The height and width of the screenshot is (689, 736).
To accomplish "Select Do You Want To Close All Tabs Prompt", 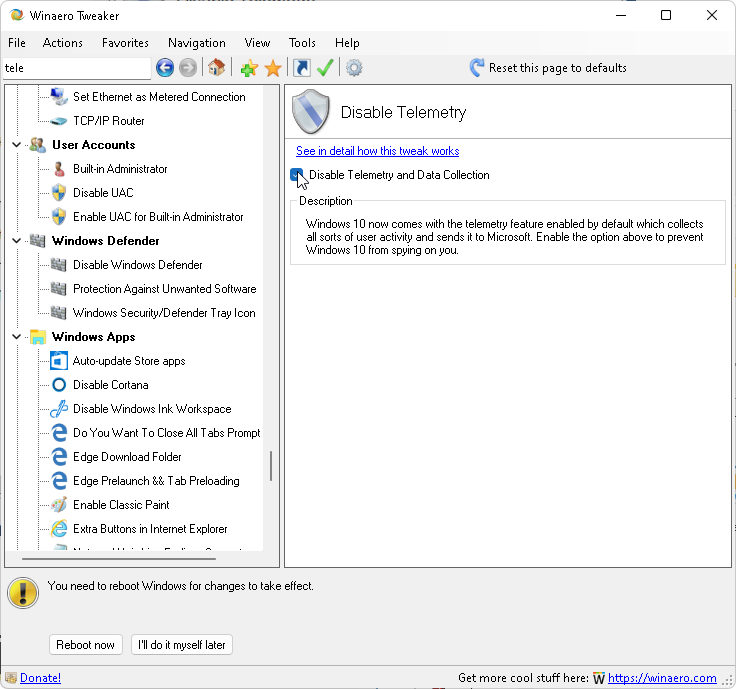I will coord(167,433).
